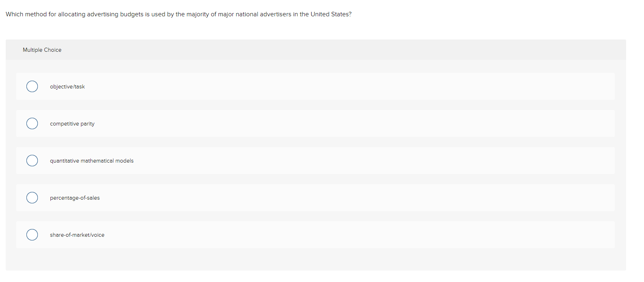Viewport: 644px width, 282px height.
Task: Select the quantitative mathematical models radio button
Action: (32, 161)
